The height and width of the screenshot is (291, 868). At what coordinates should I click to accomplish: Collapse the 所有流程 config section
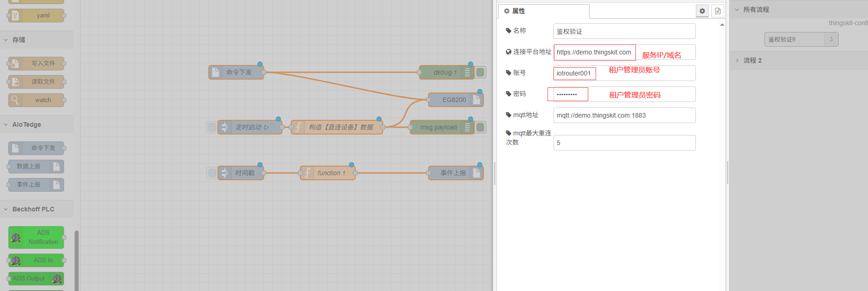pyautogui.click(x=755, y=10)
